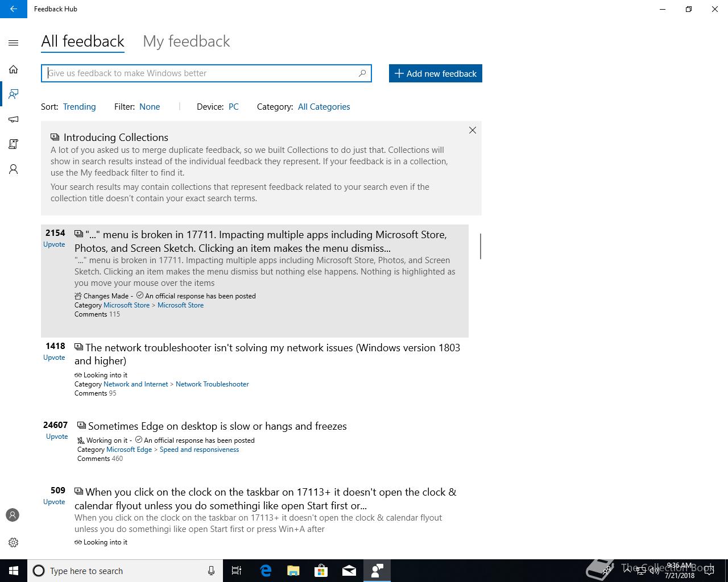Open the Windows Start button
Screen dimensions: 728x582
click(x=14, y=571)
